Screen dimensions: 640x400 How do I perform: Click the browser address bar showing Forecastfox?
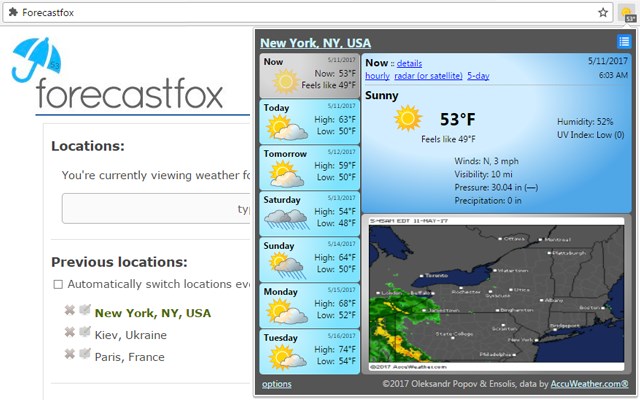[x=308, y=13]
